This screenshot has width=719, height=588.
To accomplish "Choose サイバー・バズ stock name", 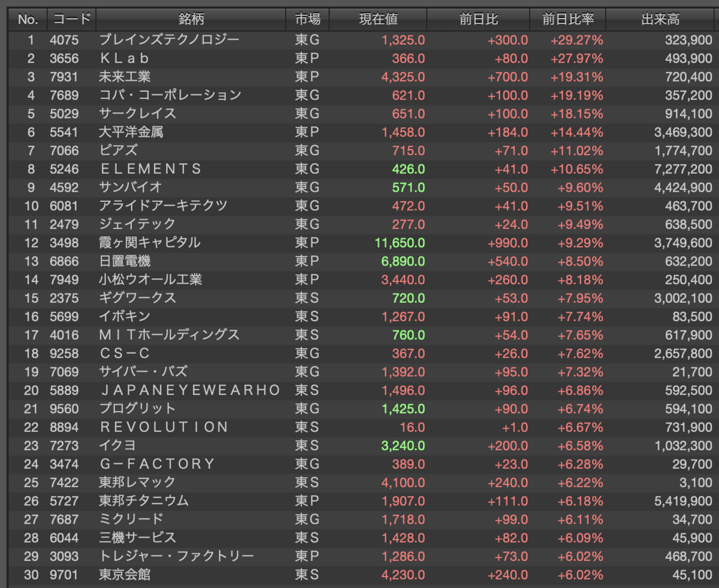I will point(143,372).
